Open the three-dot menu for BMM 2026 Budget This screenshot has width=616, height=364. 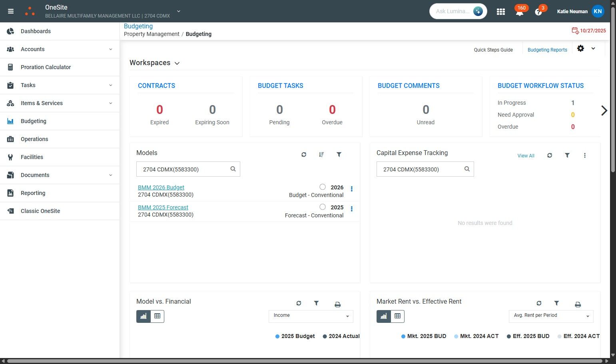(352, 189)
